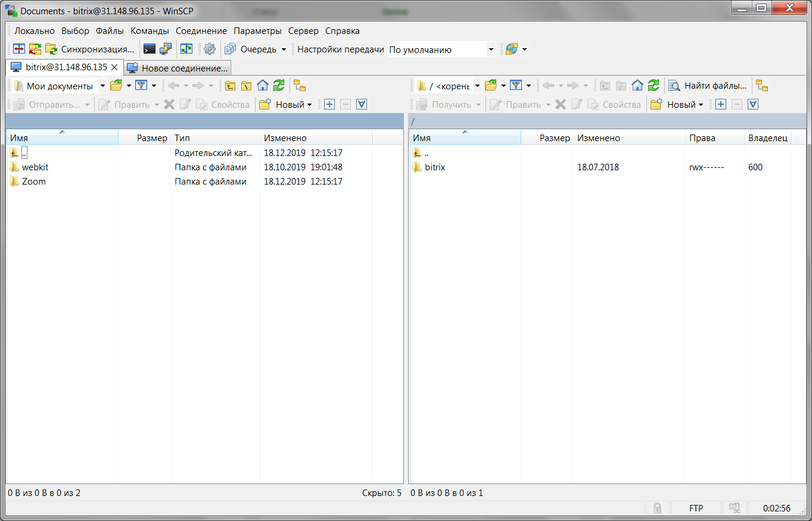Viewport: 812px width, 521px height.
Task: Click the open directory icon in the local panel
Action: point(116,86)
